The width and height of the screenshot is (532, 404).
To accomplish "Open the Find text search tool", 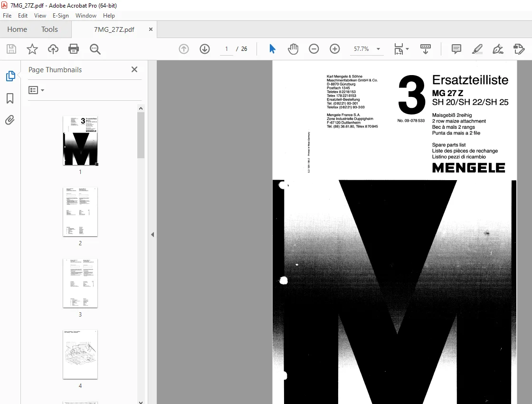I will click(x=95, y=49).
